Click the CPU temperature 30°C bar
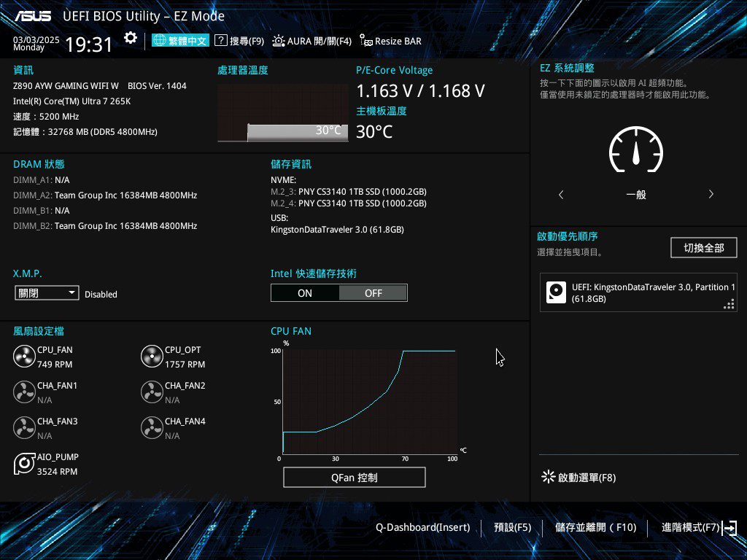 (x=298, y=133)
